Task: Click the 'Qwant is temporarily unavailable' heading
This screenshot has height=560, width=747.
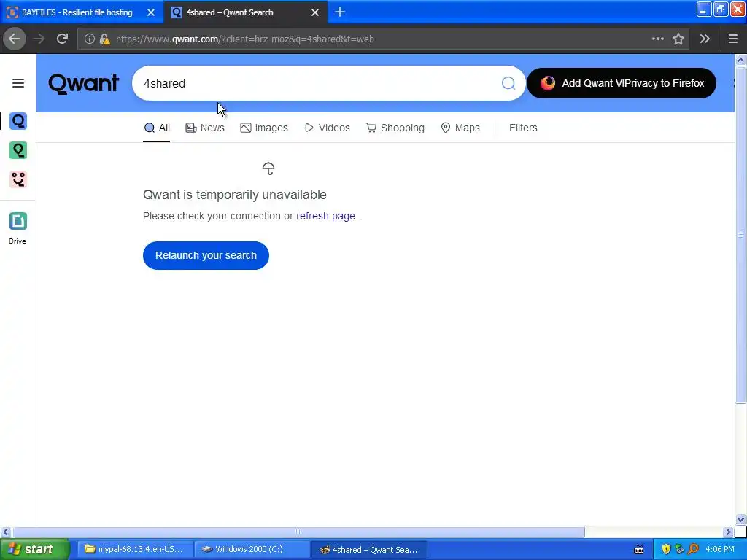Action: pyautogui.click(x=235, y=194)
